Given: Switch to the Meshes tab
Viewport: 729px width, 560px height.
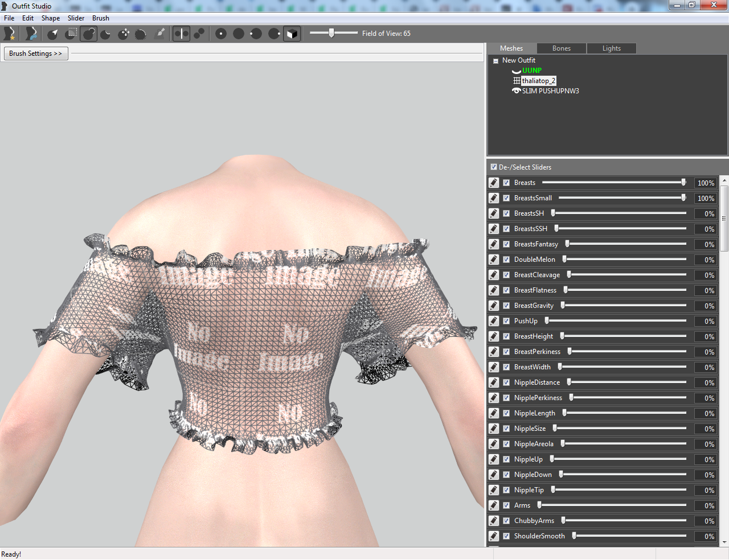Looking at the screenshot, I should (x=511, y=48).
